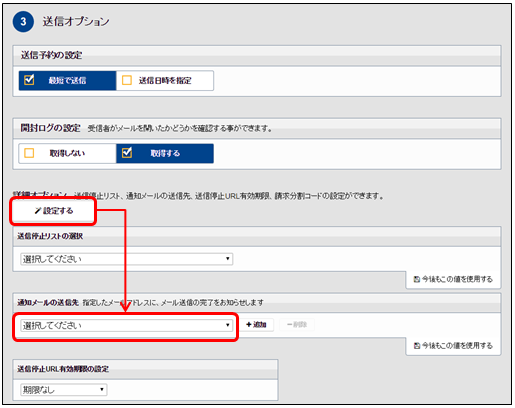
Task: Click the −削除 button
Action: click(x=297, y=325)
